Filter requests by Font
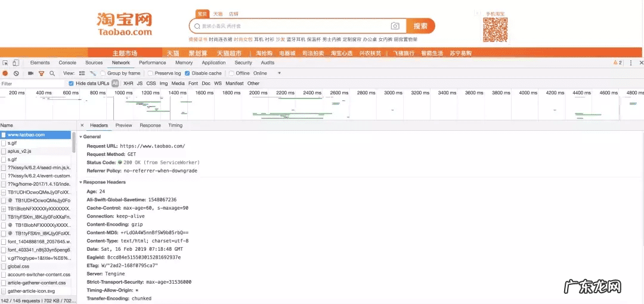 pos(193,84)
